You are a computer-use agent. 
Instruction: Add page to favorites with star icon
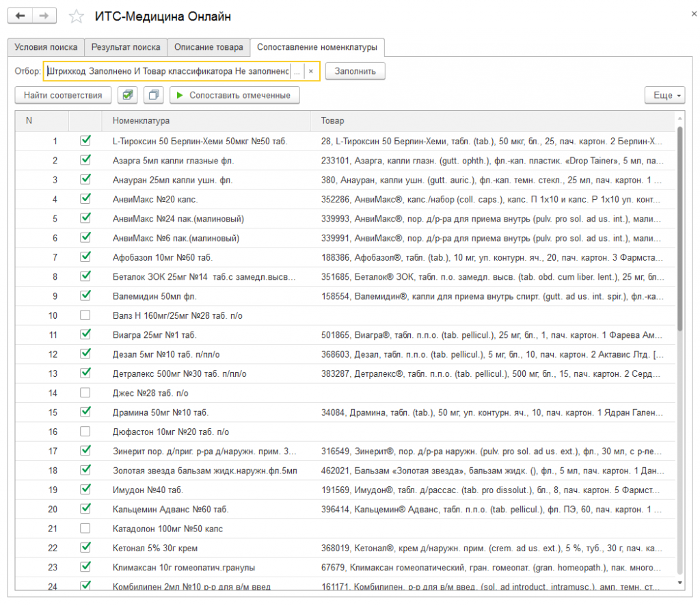77,16
